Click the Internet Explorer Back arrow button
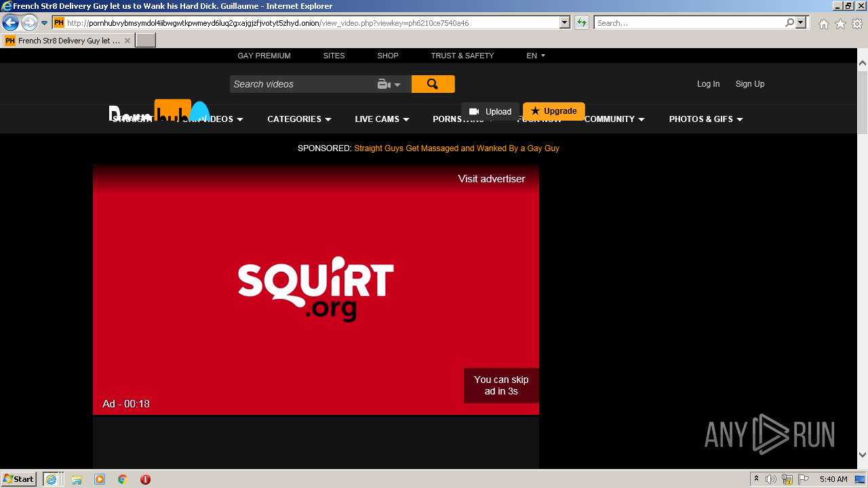This screenshot has width=868, height=488. tap(10, 23)
